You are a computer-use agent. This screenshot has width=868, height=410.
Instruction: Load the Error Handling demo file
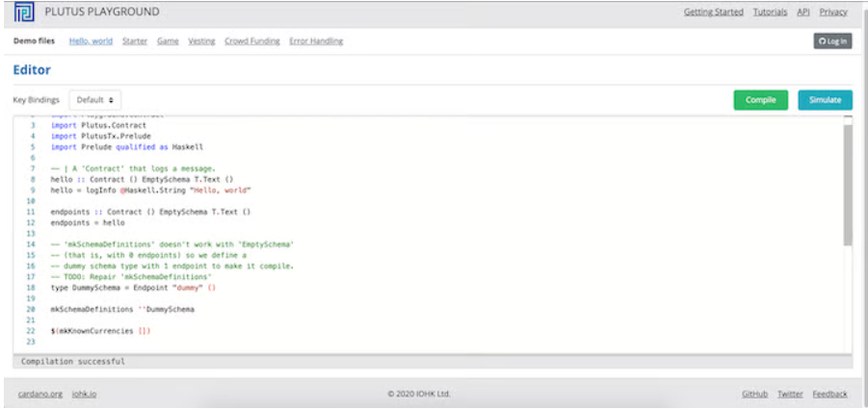pos(316,41)
